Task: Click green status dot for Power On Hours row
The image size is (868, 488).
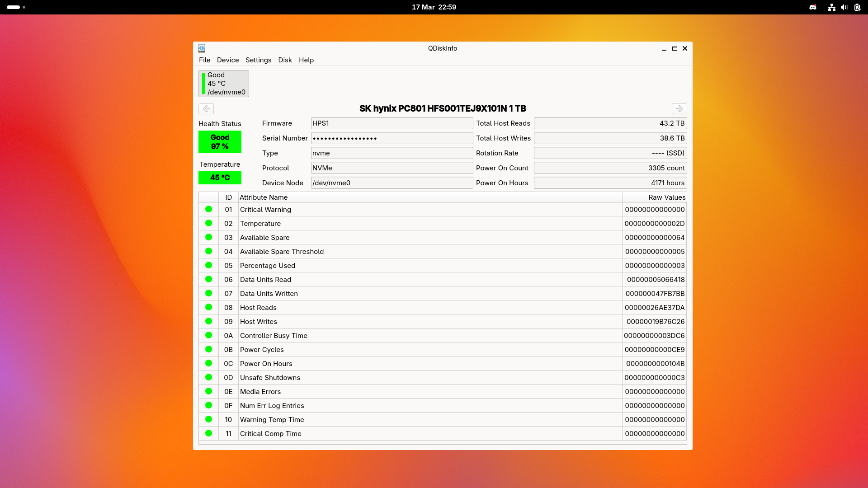Action: click(x=208, y=363)
